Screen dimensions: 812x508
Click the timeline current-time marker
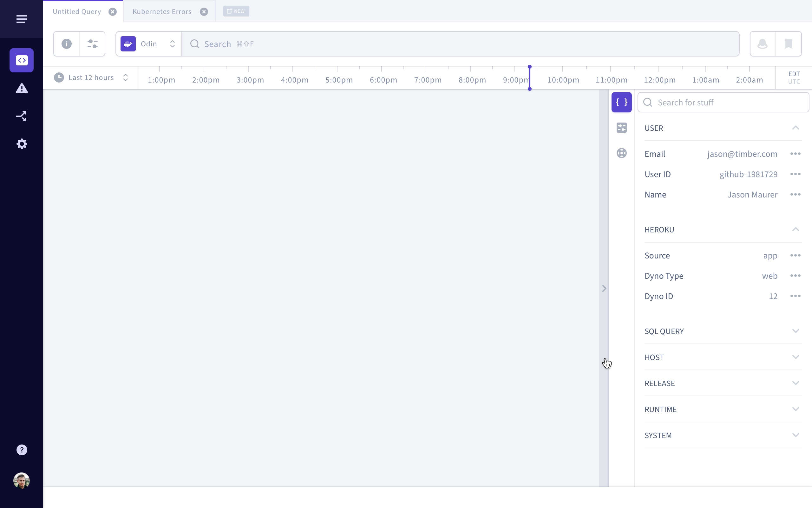[529, 77]
